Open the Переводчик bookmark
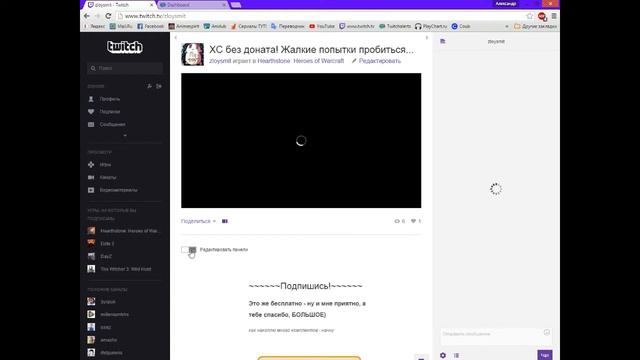640x360 pixels. pyautogui.click(x=288, y=26)
